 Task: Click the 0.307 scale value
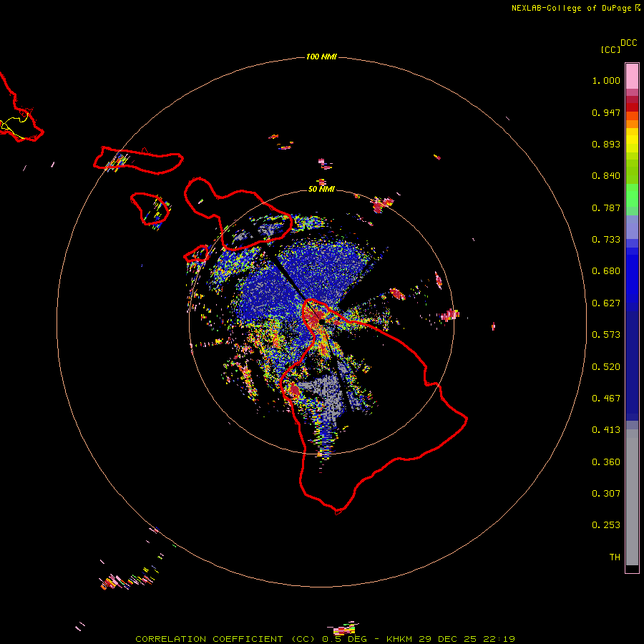606,494
